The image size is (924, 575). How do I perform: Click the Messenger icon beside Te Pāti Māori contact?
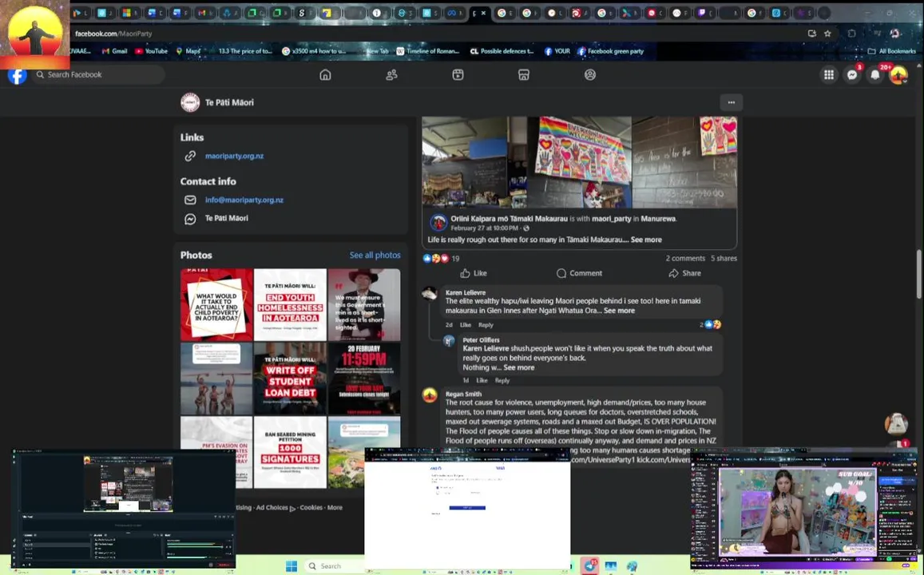pyautogui.click(x=190, y=219)
